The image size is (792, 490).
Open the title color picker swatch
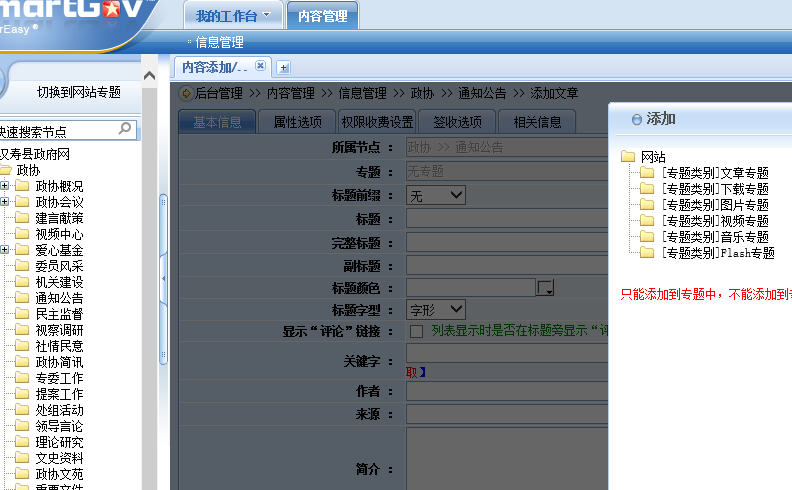[545, 289]
